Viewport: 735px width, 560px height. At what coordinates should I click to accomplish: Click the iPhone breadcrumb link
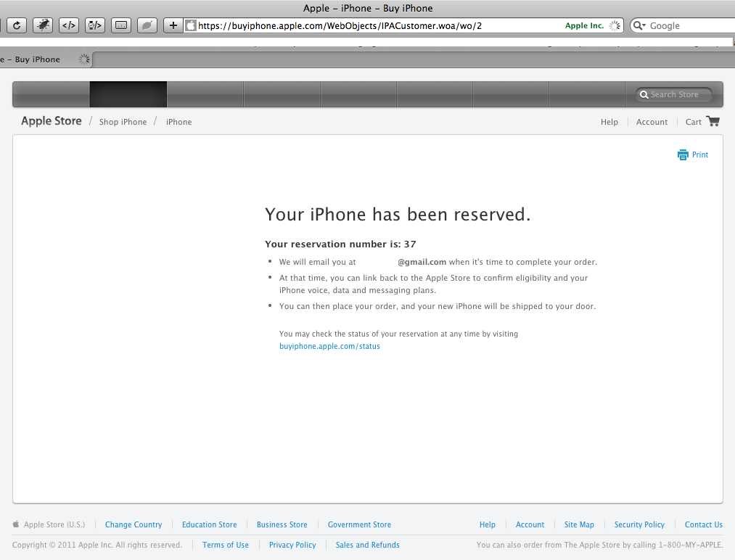coord(178,122)
